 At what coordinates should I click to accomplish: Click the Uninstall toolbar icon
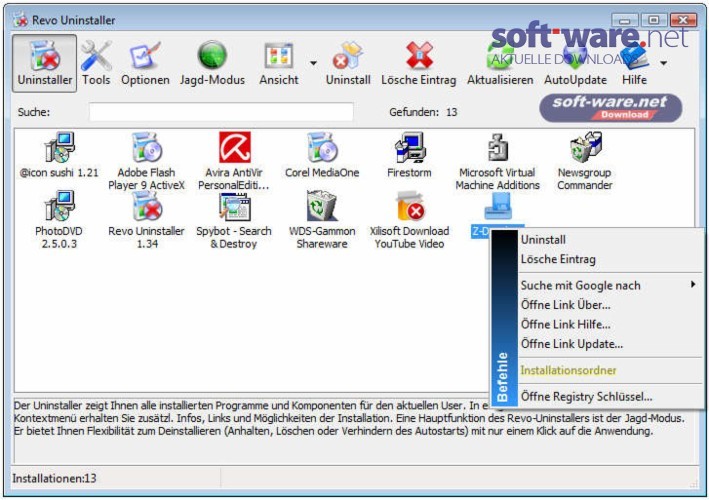tap(348, 56)
